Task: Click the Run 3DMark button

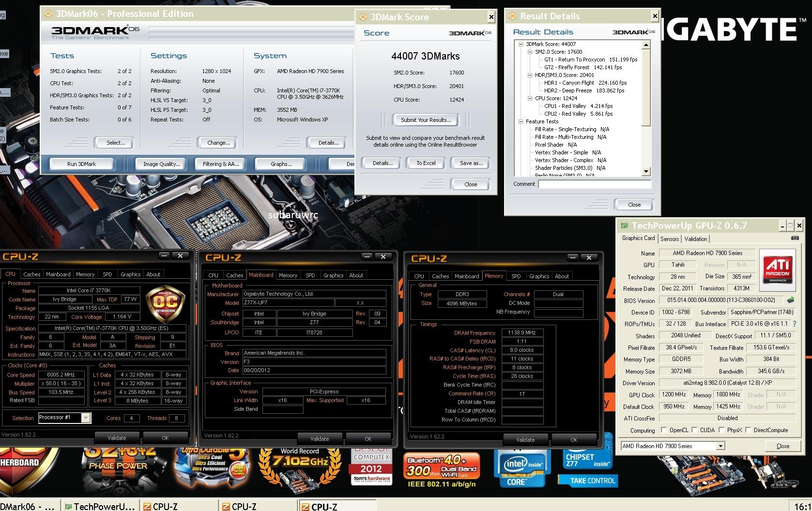Action: pyautogui.click(x=81, y=164)
